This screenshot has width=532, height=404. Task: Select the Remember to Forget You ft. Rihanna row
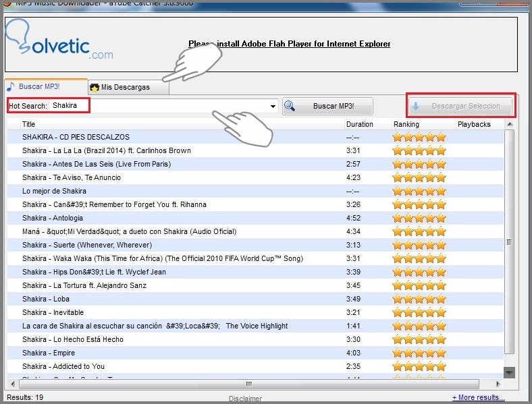click(x=255, y=205)
